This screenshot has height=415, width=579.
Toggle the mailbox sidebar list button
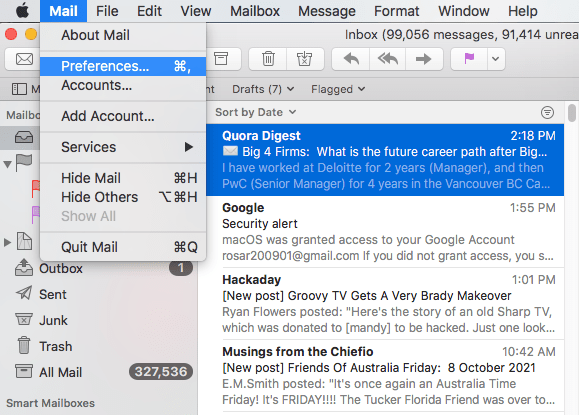(x=19, y=89)
